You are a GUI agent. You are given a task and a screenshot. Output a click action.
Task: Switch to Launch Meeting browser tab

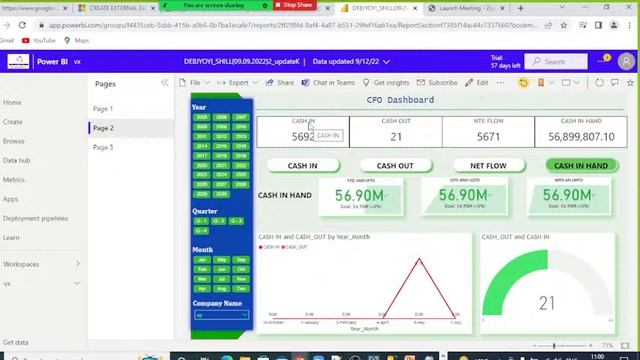coord(467,8)
